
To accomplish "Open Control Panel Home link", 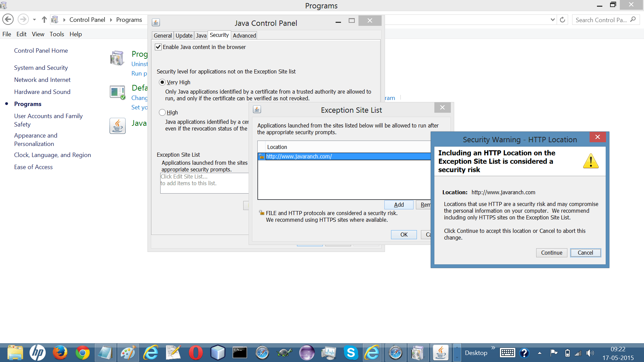I will pos(41,51).
